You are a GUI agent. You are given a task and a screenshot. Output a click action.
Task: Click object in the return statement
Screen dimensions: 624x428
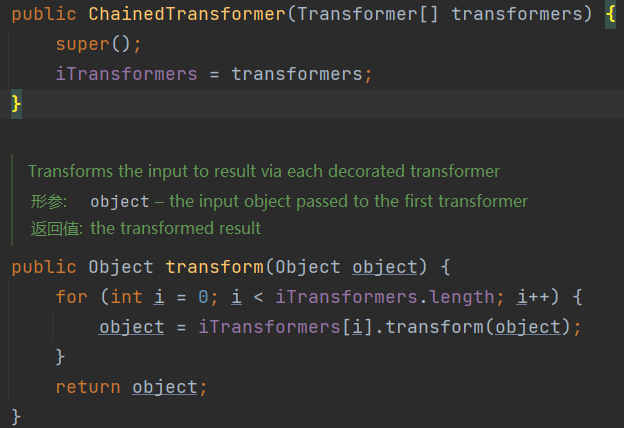click(x=165, y=386)
